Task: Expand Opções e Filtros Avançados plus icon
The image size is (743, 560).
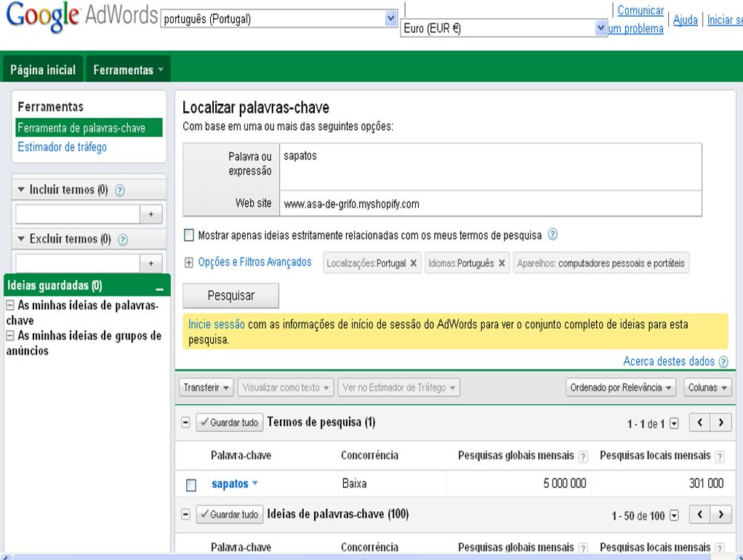Action: coord(188,263)
